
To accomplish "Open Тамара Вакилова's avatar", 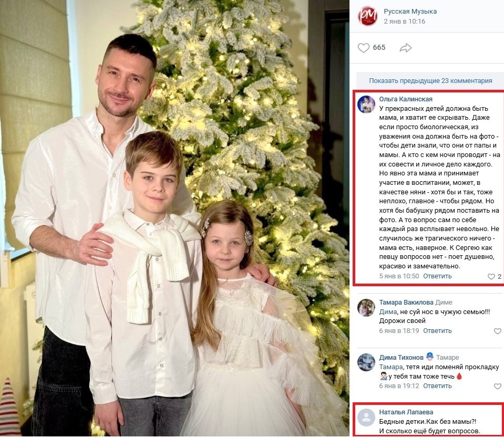I will point(366,308).
